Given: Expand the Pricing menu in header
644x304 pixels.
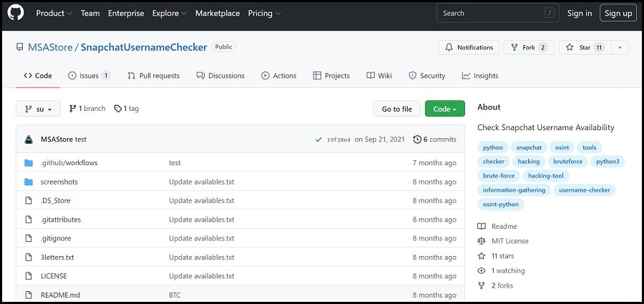Looking at the screenshot, I should point(264,13).
